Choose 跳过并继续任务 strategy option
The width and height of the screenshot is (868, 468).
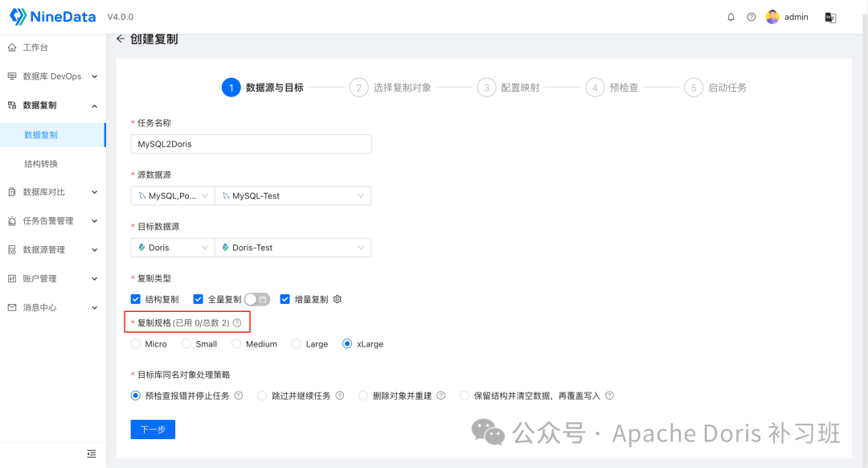point(262,395)
